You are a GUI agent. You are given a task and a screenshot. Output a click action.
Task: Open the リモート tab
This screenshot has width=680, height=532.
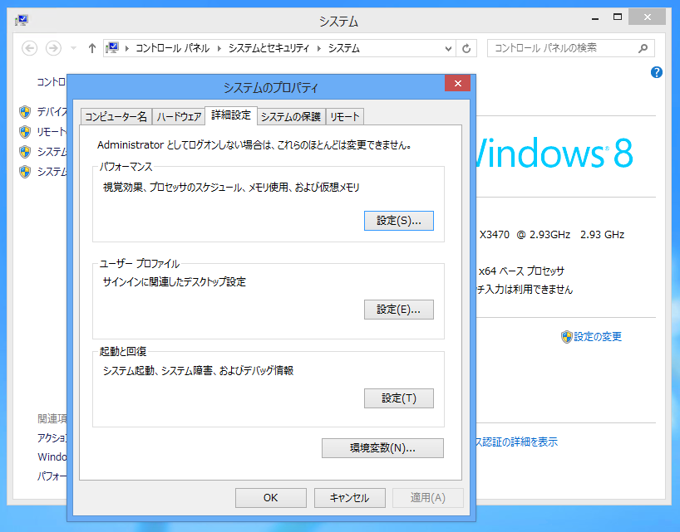(x=345, y=117)
